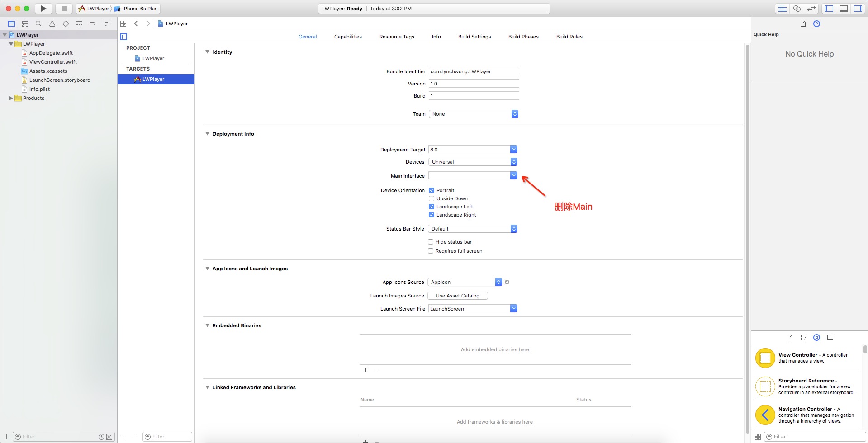The image size is (868, 443).
Task: Toggle the navigator panel visibility icon
Action: [829, 9]
